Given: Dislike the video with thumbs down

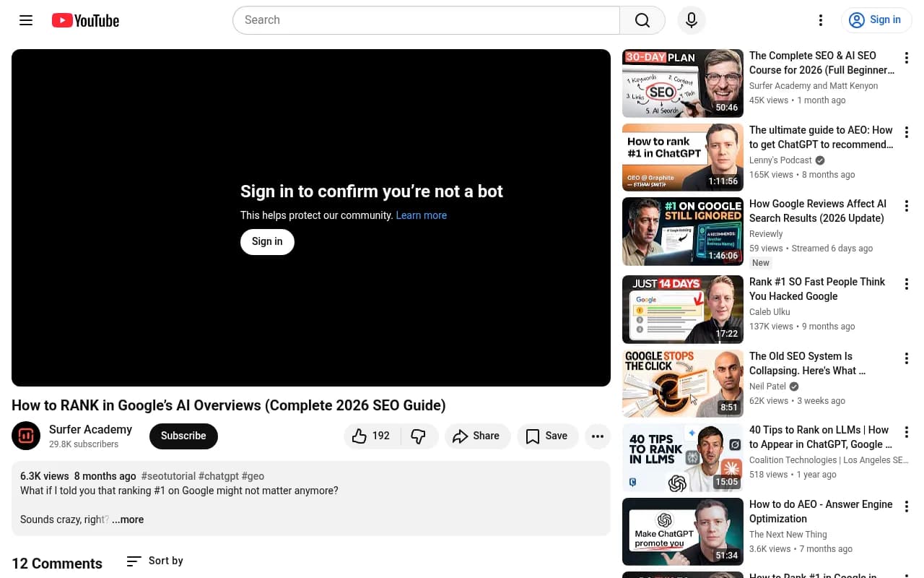Looking at the screenshot, I should pyautogui.click(x=419, y=436).
